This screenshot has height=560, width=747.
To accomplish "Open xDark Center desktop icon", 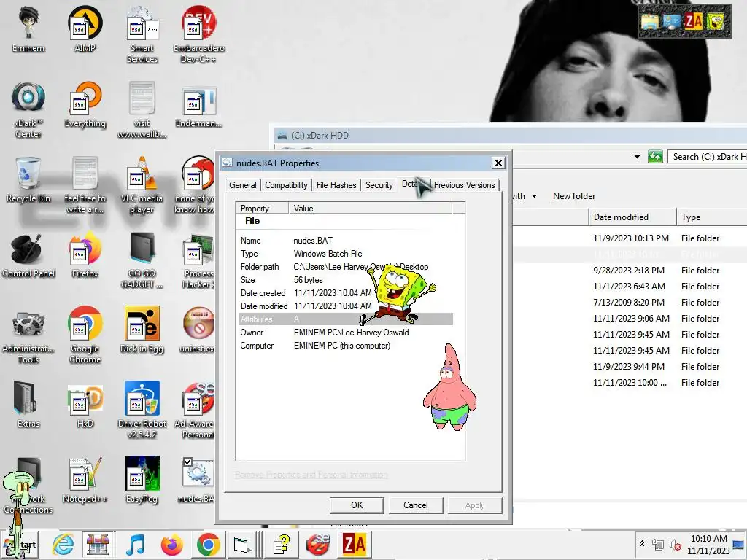I will [x=28, y=109].
